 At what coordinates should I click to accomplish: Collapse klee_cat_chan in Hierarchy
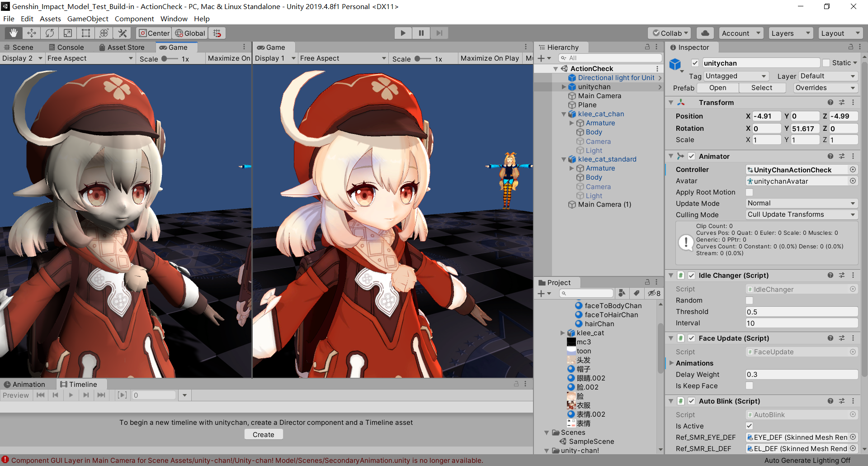(x=564, y=114)
